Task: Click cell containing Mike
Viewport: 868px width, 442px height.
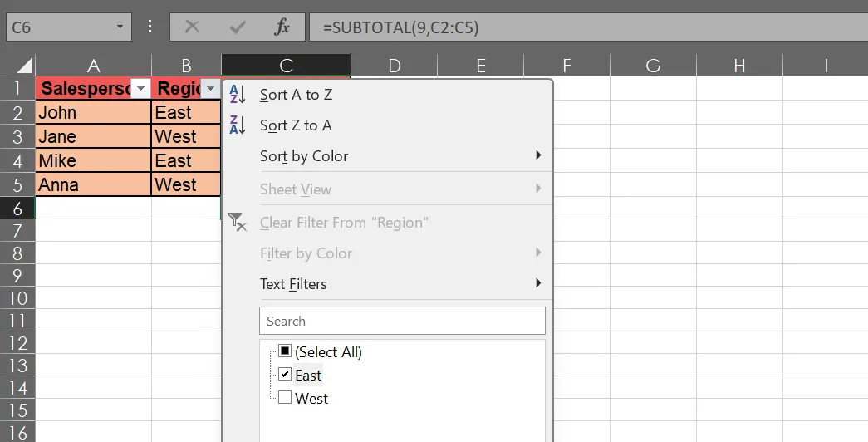Action: (93, 160)
